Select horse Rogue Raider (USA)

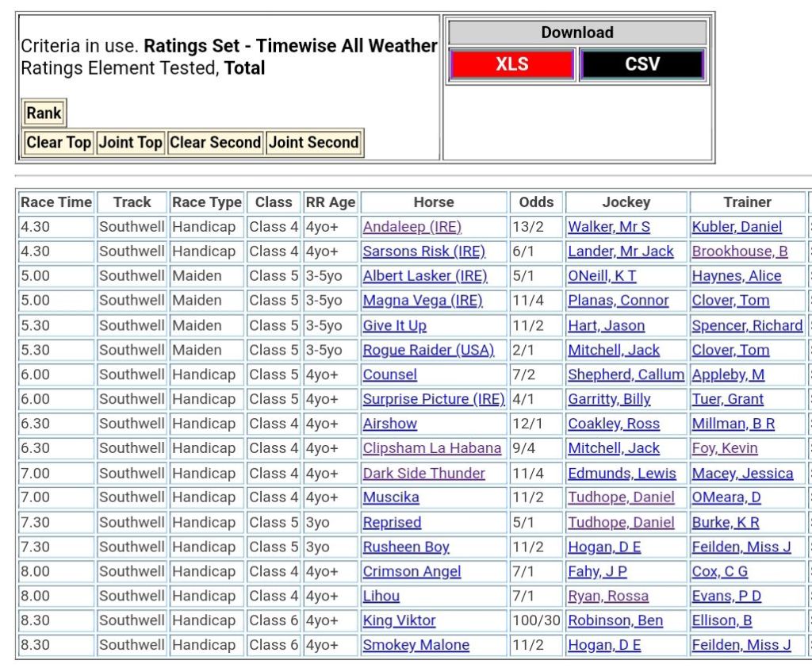point(428,350)
